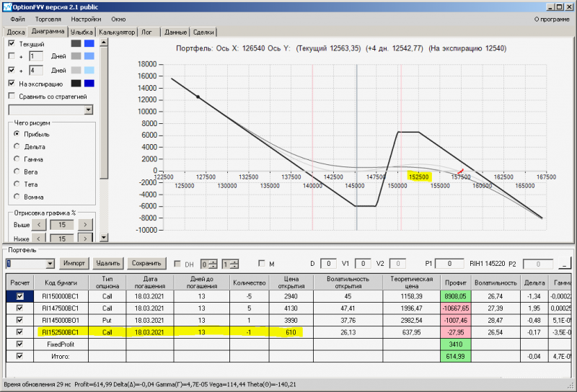Select the Прибыль radio button

(x=17, y=133)
